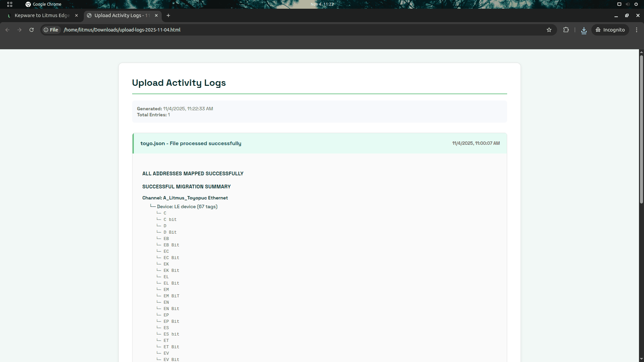Toggle the bookmark star for this page

point(549,30)
